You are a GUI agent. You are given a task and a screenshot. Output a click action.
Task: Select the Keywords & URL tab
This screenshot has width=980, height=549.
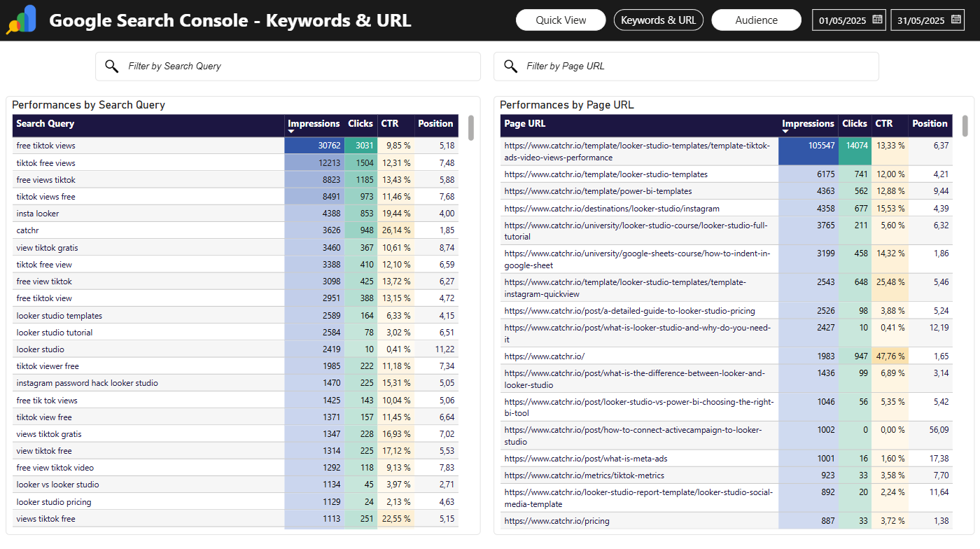(x=658, y=20)
